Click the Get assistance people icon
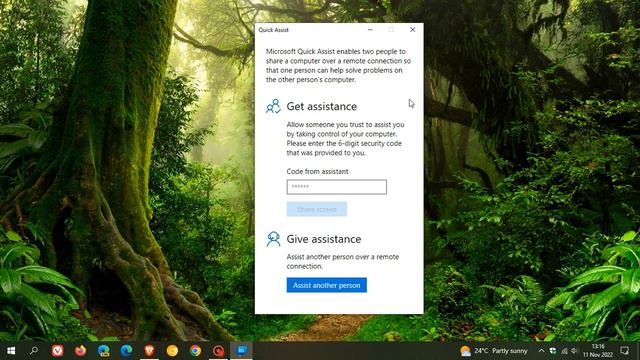Image resolution: width=640 pixels, height=360 pixels. click(x=273, y=106)
